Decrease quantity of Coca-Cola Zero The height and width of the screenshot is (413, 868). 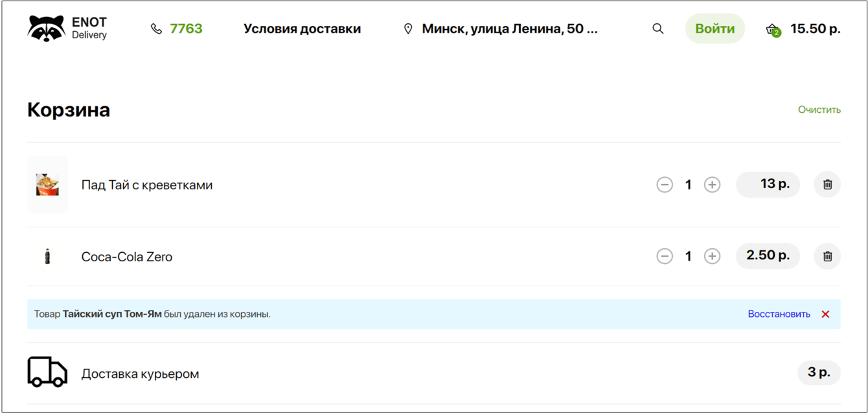pyautogui.click(x=665, y=256)
